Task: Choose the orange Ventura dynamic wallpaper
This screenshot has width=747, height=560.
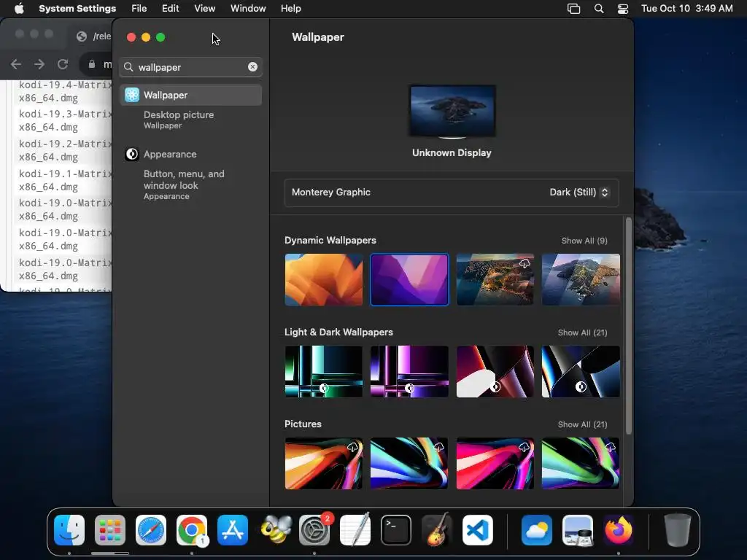Action: tap(323, 279)
